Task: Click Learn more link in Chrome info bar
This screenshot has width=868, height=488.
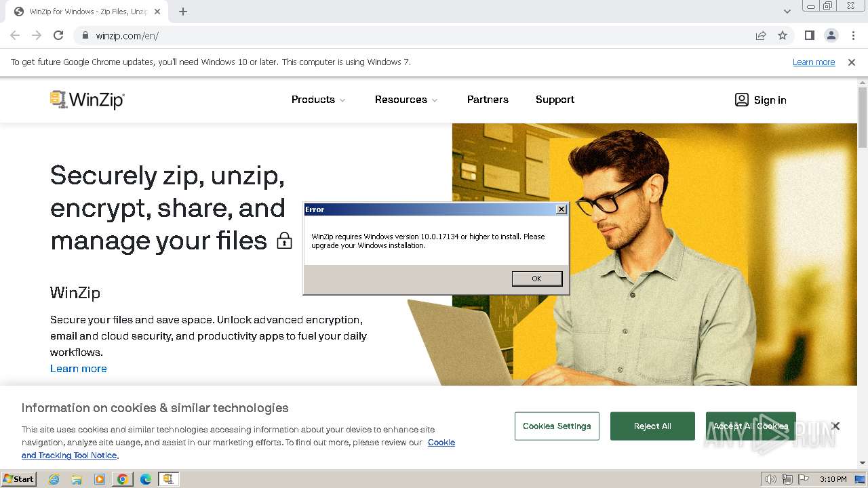Action: tap(814, 62)
